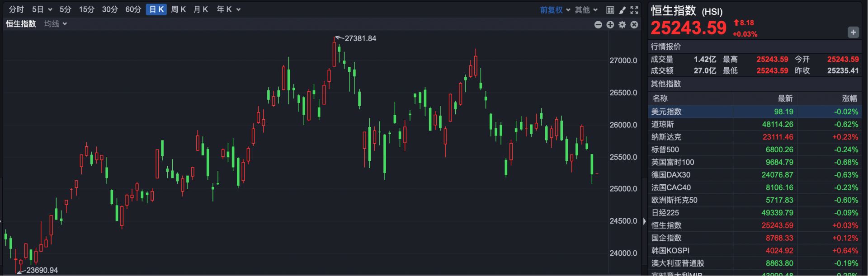Select the 60分 timeframe tab

[x=133, y=9]
